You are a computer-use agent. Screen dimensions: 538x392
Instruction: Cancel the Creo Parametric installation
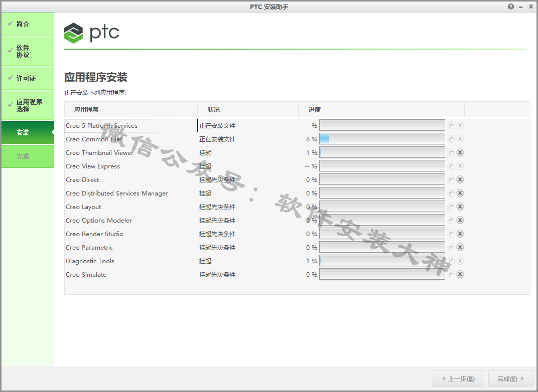coord(460,247)
